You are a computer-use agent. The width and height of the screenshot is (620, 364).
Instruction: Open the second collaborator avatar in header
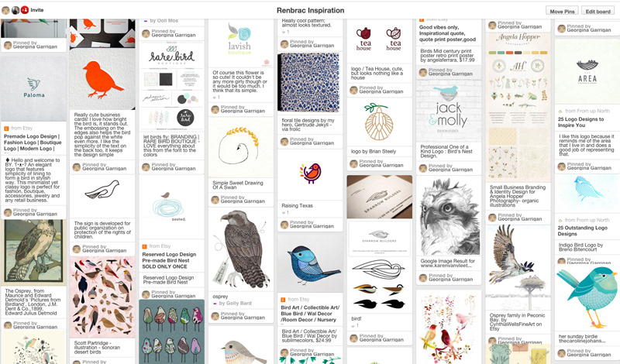click(15, 10)
